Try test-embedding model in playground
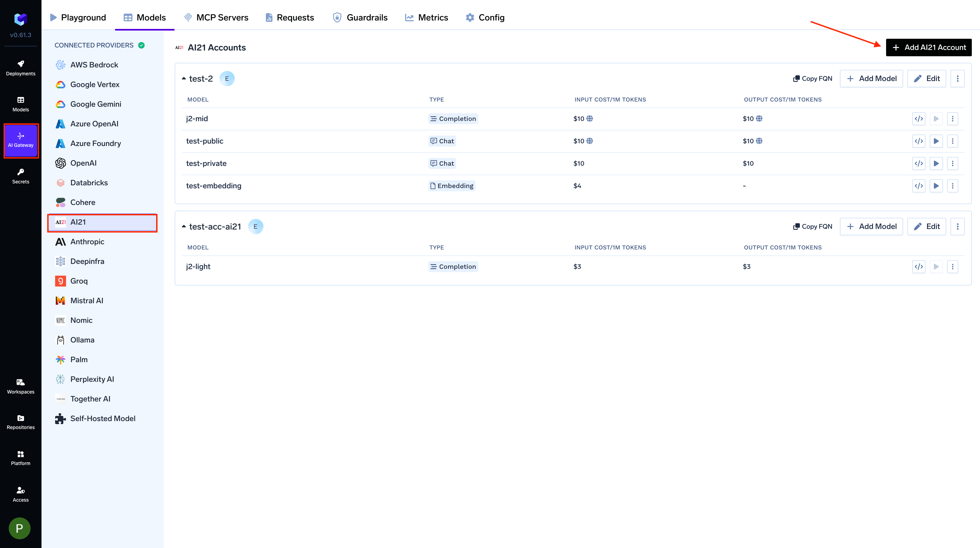This screenshot has width=980, height=548. (x=936, y=186)
